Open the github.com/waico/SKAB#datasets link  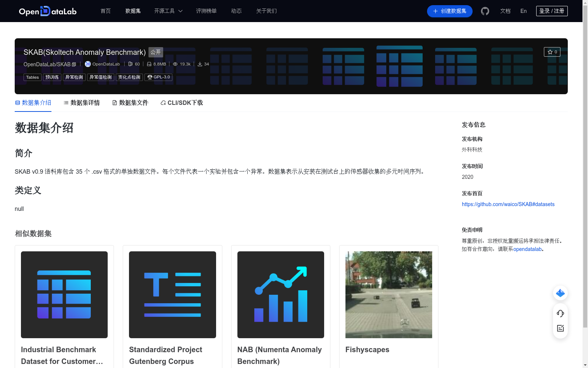(508, 204)
